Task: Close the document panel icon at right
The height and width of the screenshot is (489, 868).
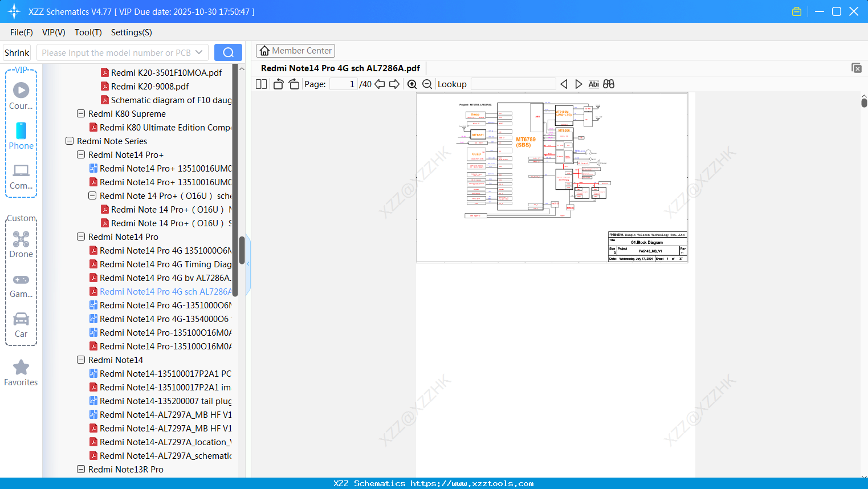Action: (857, 68)
